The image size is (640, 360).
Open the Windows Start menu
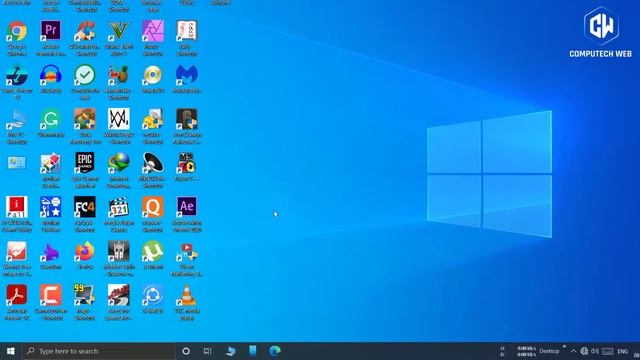point(11,351)
